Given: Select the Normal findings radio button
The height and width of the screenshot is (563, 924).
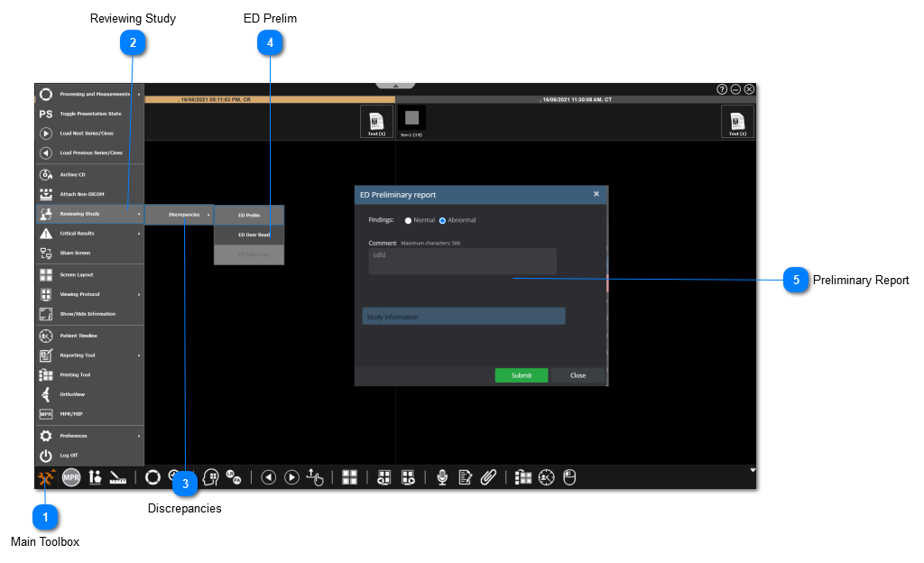Looking at the screenshot, I should coord(409,220).
